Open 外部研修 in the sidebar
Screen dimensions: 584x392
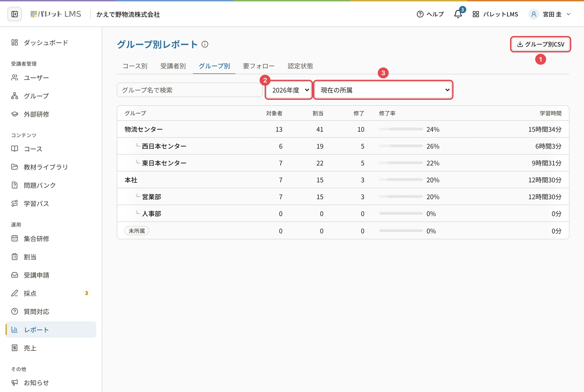coord(51,114)
